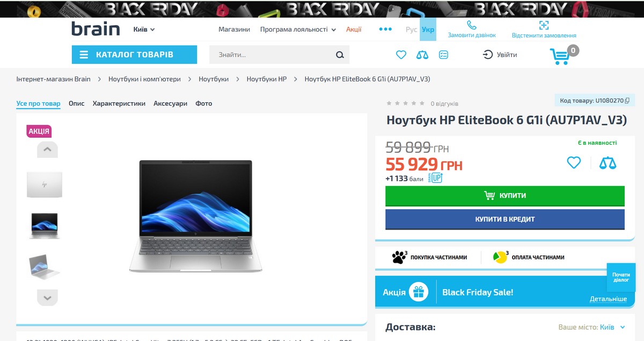This screenshot has height=341, width=644.
Task: Select the Укр language option
Action: point(428,29)
